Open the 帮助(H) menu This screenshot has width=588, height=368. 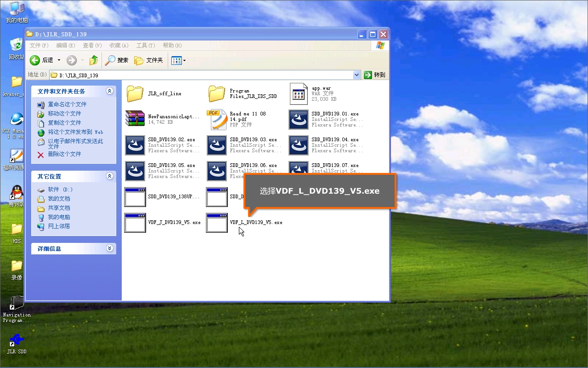pos(172,46)
